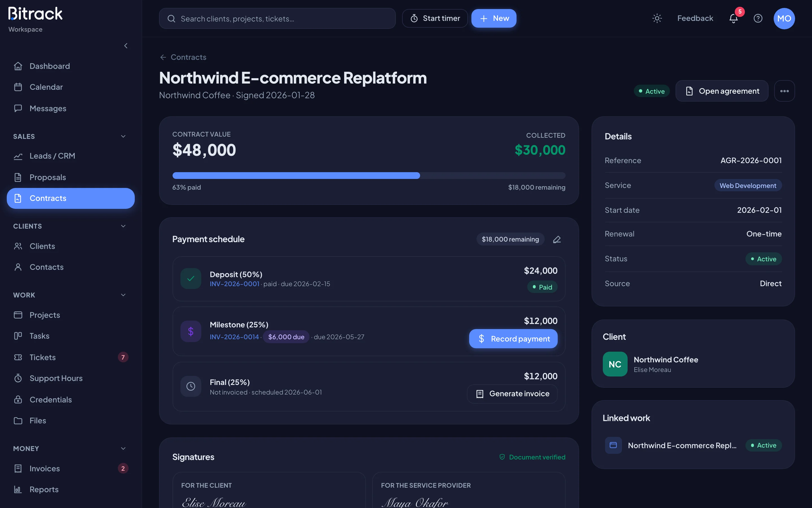Image resolution: width=812 pixels, height=508 pixels.
Task: Open Leads / CRM
Action: pyautogui.click(x=70, y=156)
